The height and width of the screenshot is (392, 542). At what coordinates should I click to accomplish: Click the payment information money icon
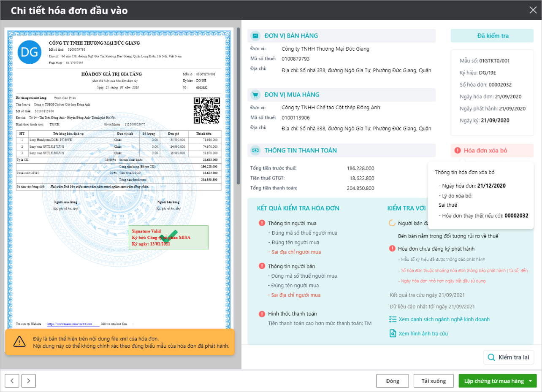click(255, 151)
